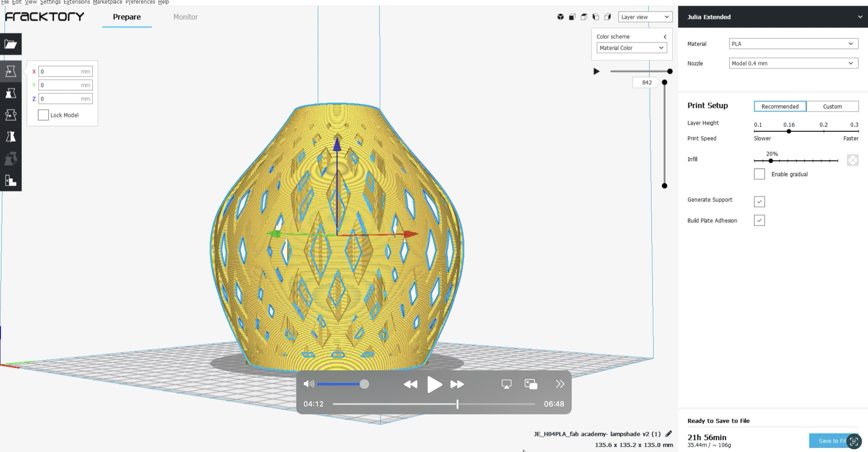Open the File menu
The image size is (868, 452).
5,2
